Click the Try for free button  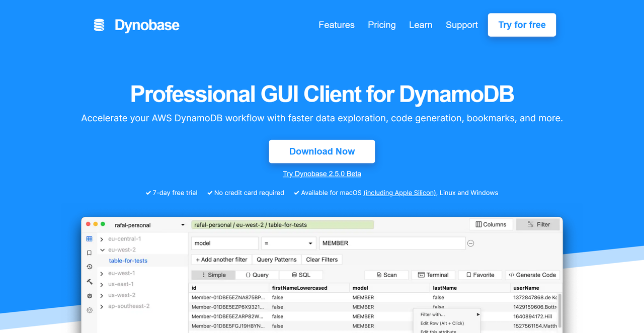tap(522, 25)
